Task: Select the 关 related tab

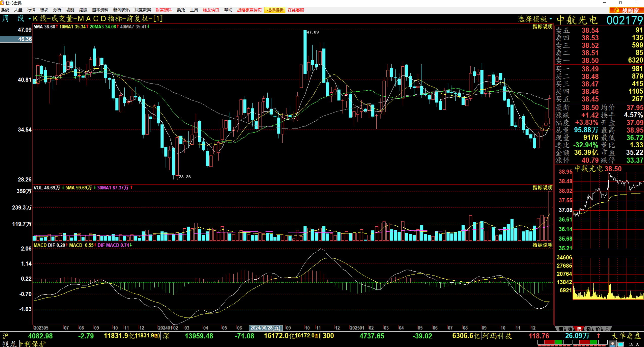Action: [x=607, y=329]
